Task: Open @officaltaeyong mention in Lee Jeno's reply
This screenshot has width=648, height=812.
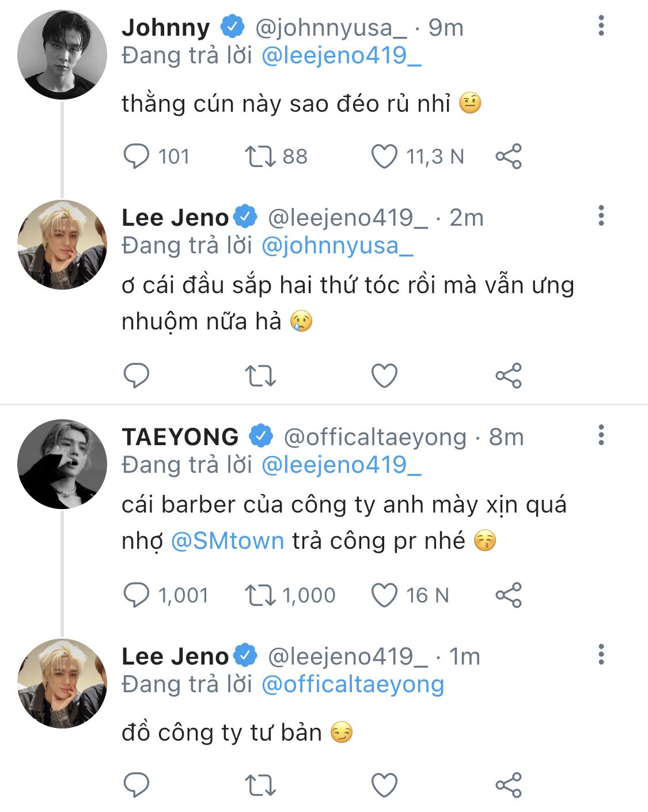Action: pos(353,685)
